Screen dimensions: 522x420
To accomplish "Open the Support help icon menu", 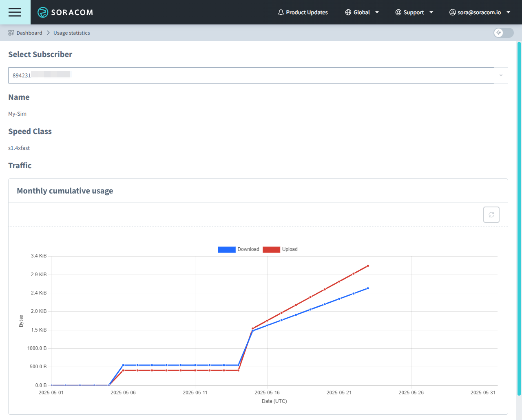I will (398, 12).
